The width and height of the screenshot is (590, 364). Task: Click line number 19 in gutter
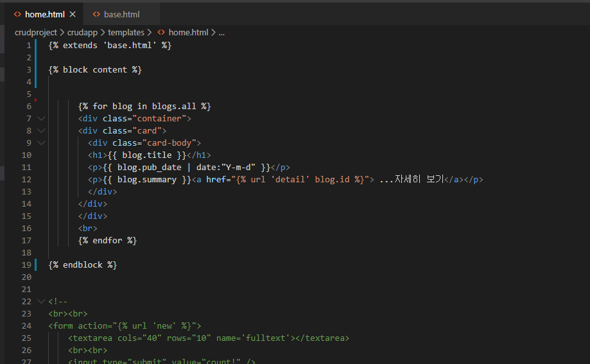click(x=26, y=264)
